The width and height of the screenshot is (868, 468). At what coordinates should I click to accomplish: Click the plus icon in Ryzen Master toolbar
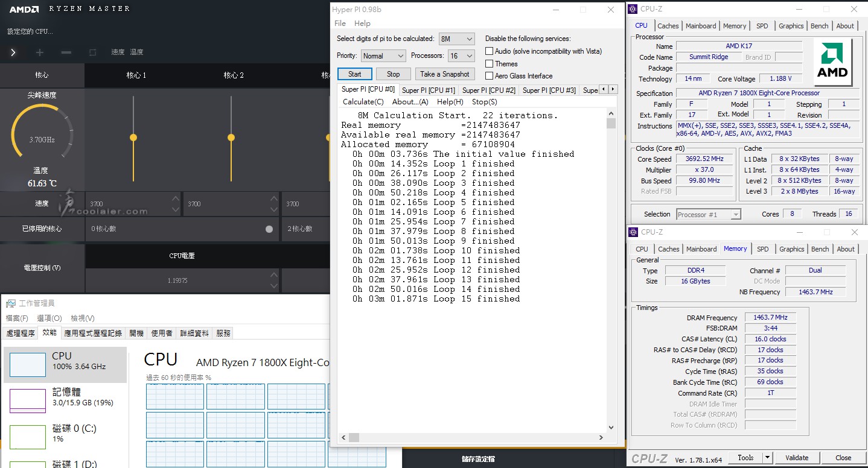pyautogui.click(x=40, y=52)
